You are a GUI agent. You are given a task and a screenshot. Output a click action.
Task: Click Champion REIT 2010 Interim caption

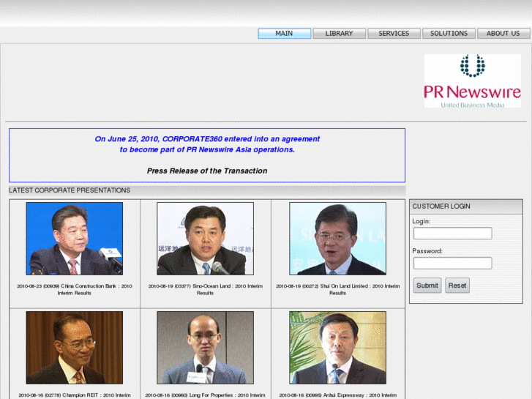tap(75, 395)
